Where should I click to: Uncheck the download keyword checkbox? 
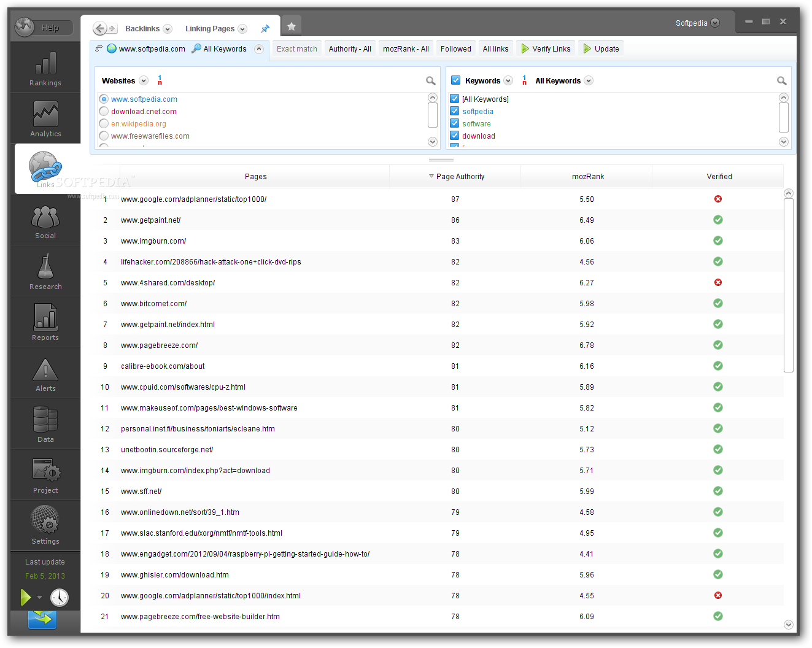pyautogui.click(x=455, y=136)
